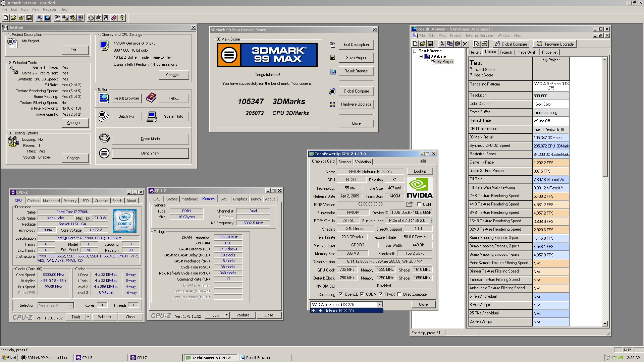
Task: Click Save Project in the score dialog
Action: [x=356, y=58]
